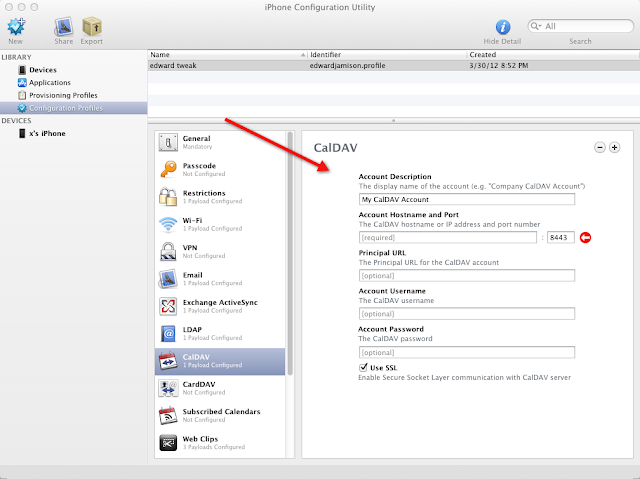Click the edwardjamison.profile identifier cell
The height and width of the screenshot is (479, 640).
(347, 66)
